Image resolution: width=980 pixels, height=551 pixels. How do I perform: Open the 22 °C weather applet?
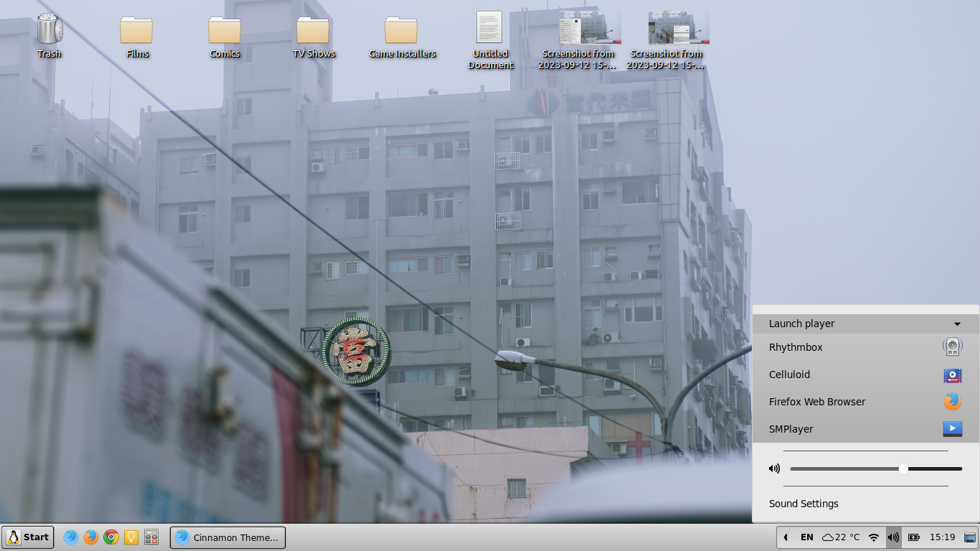[841, 537]
